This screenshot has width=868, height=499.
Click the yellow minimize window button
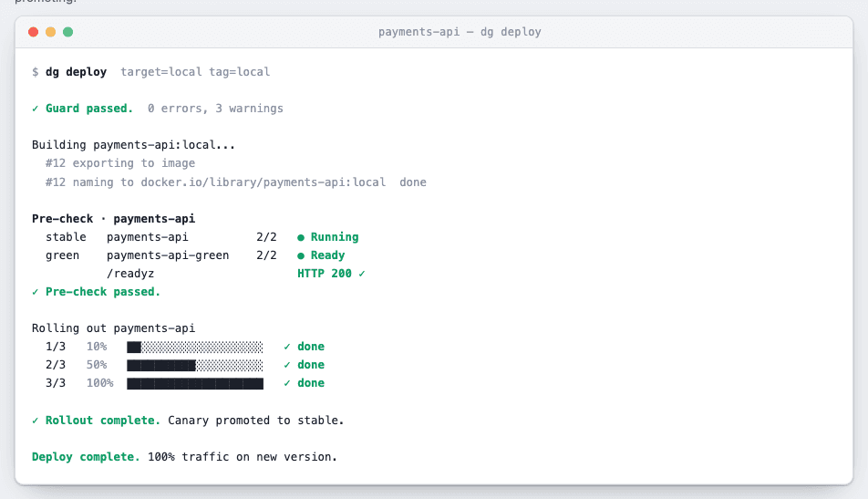pos(50,32)
